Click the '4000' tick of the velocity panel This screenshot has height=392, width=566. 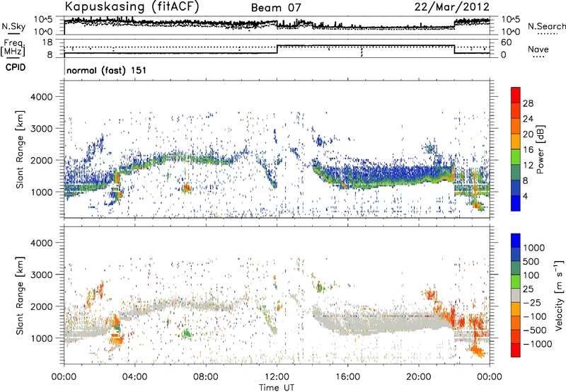coord(41,243)
